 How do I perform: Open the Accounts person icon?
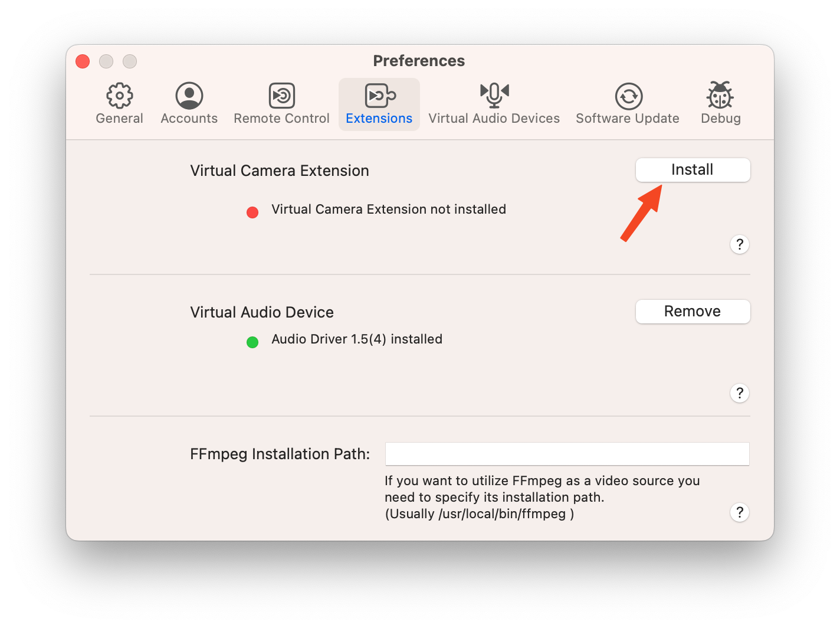pos(189,96)
